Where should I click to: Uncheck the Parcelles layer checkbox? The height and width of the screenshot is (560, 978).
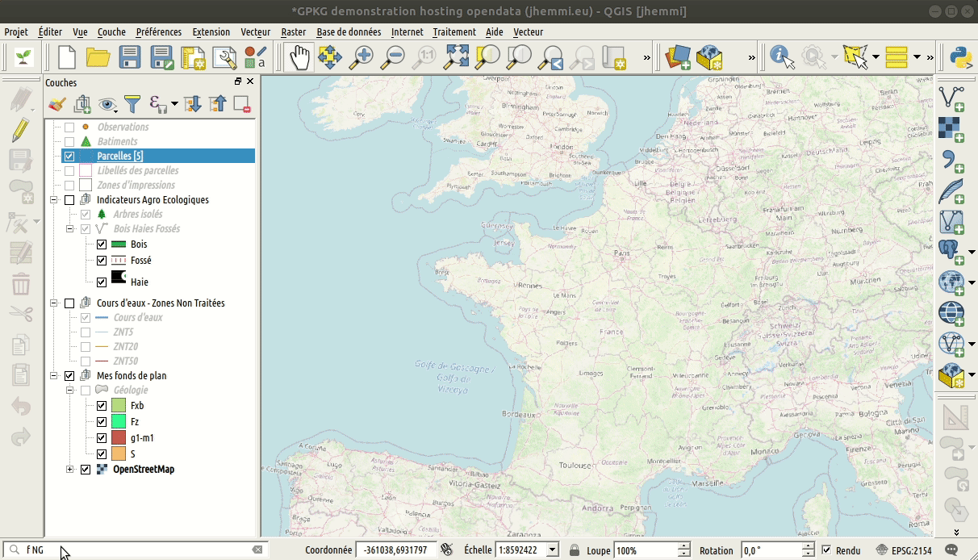coord(69,156)
